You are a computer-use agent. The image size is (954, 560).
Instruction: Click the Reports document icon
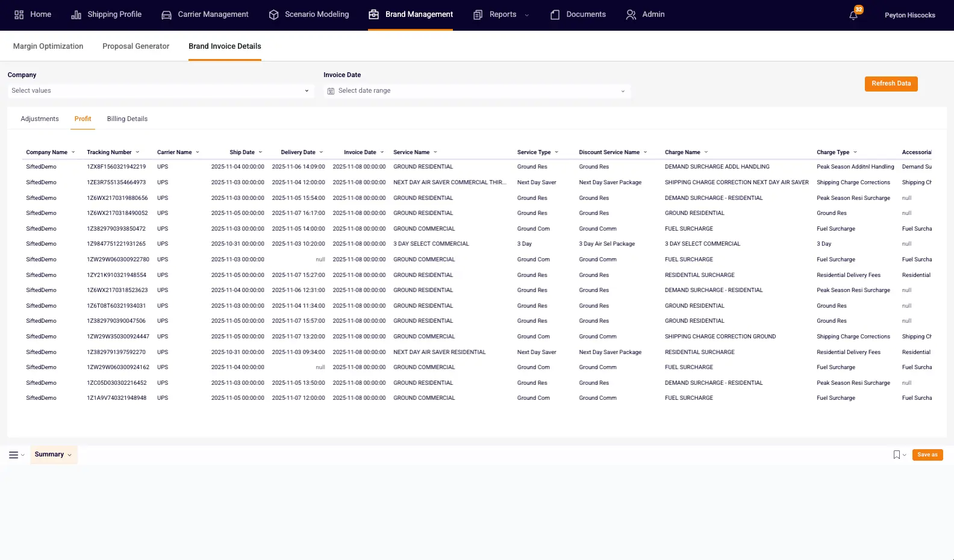click(x=478, y=14)
